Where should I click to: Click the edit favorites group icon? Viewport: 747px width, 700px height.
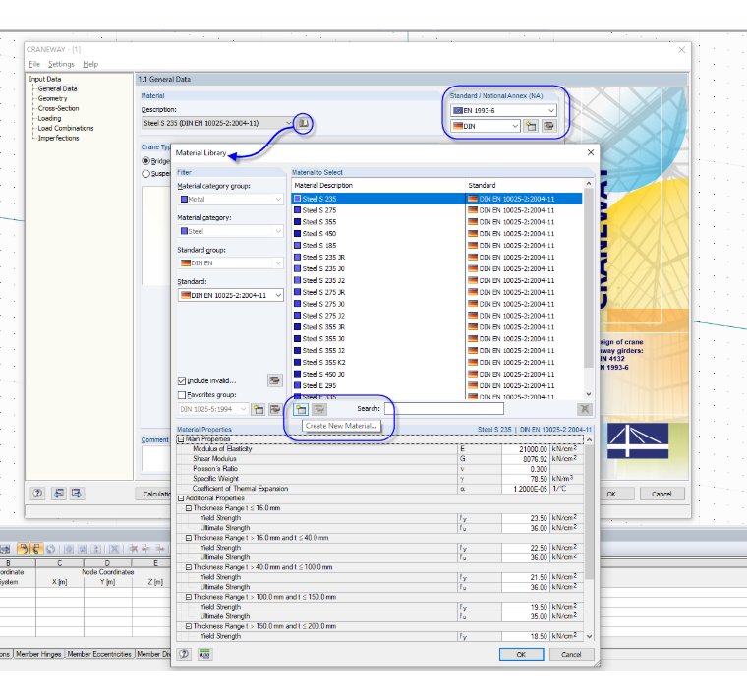(x=275, y=409)
